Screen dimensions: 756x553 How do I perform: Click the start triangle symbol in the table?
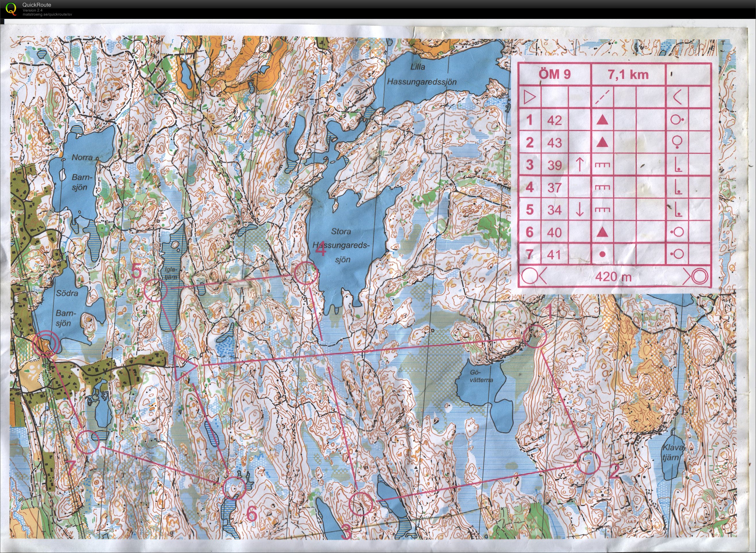point(530,98)
